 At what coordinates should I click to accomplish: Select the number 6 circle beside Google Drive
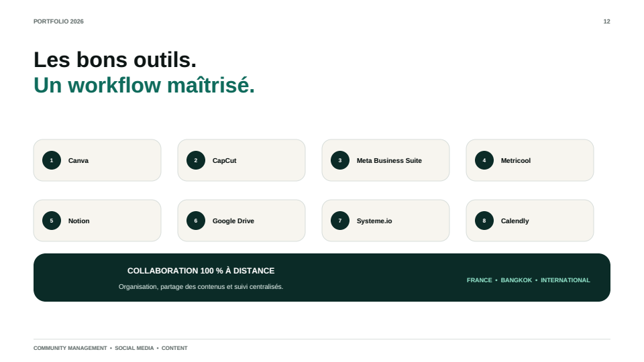click(195, 221)
